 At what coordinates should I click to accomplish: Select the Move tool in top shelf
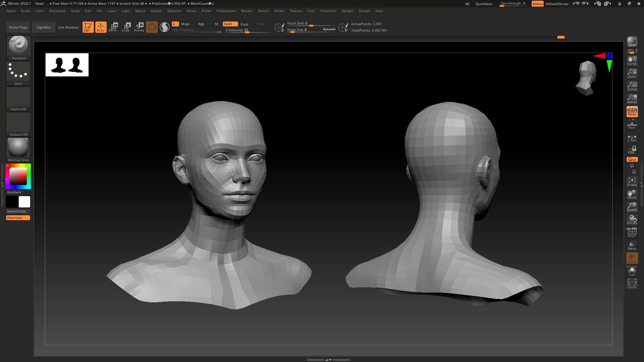click(113, 27)
